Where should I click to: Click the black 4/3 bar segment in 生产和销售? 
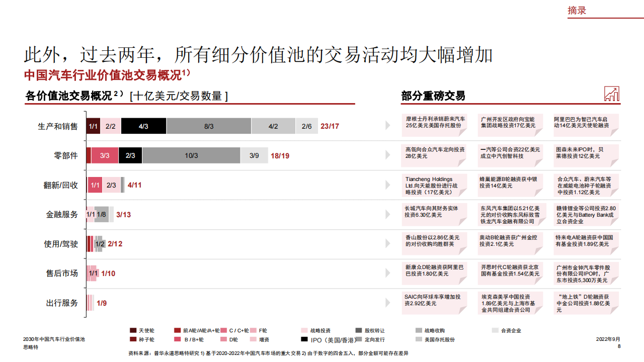pyautogui.click(x=143, y=126)
